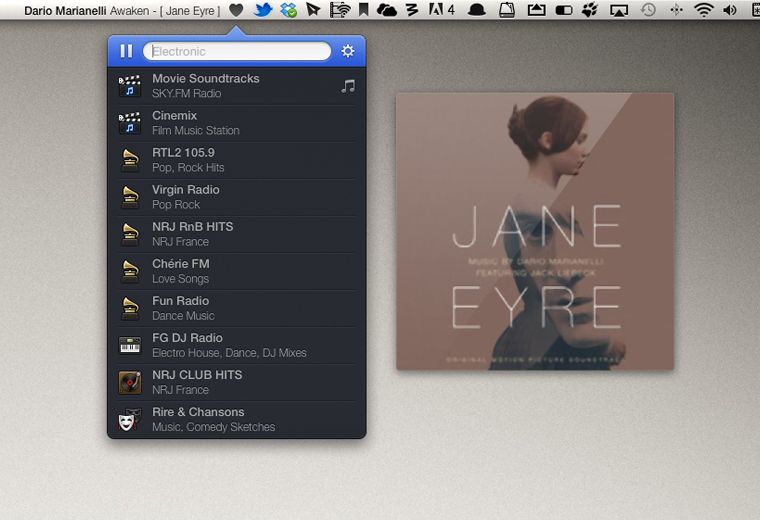
Task: Click the NRJ RnB HITS gramophone icon
Action: tap(130, 235)
